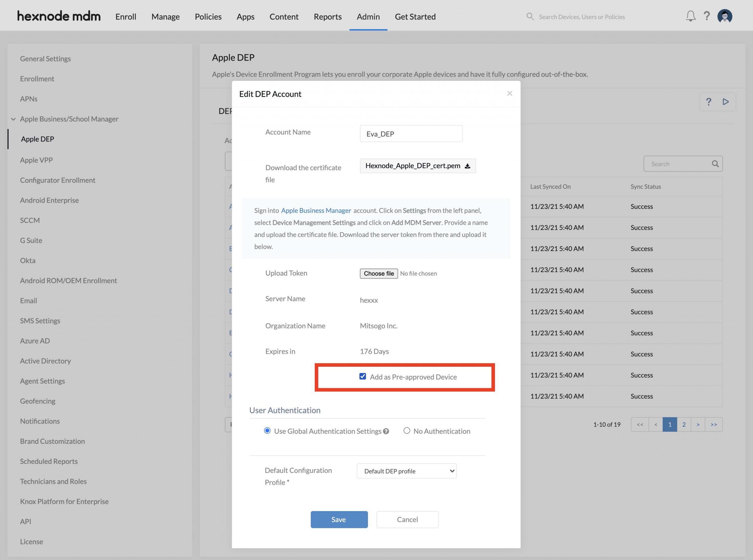Jump to last page with >> button

pos(714,424)
